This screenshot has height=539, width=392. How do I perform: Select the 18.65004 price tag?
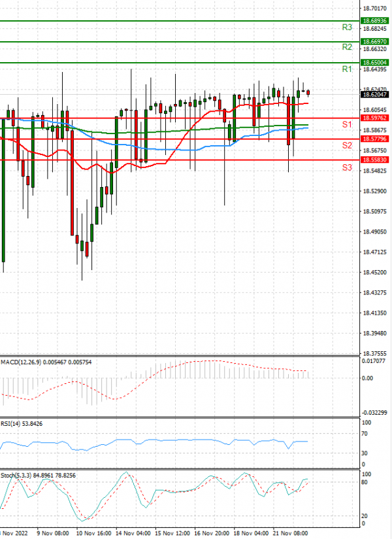click(374, 63)
